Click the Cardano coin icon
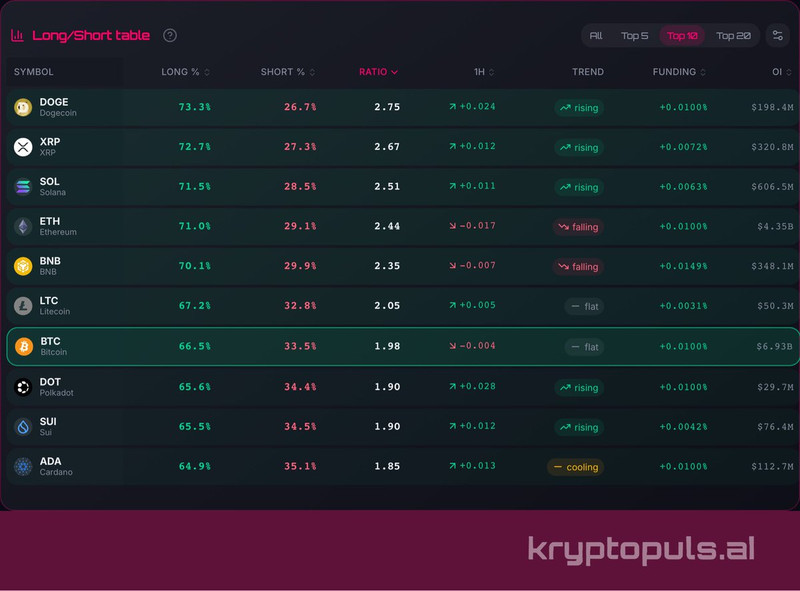The image size is (800, 591). coord(23,466)
